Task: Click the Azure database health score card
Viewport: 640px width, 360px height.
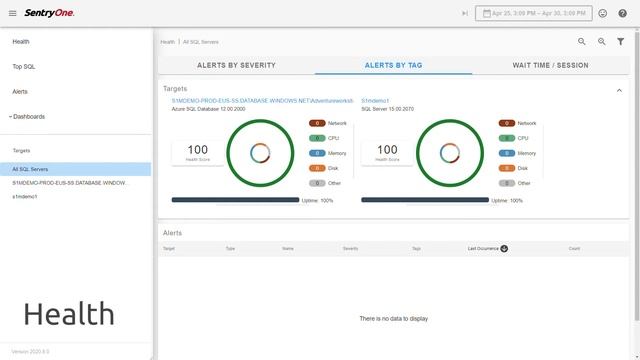Action: point(198,153)
